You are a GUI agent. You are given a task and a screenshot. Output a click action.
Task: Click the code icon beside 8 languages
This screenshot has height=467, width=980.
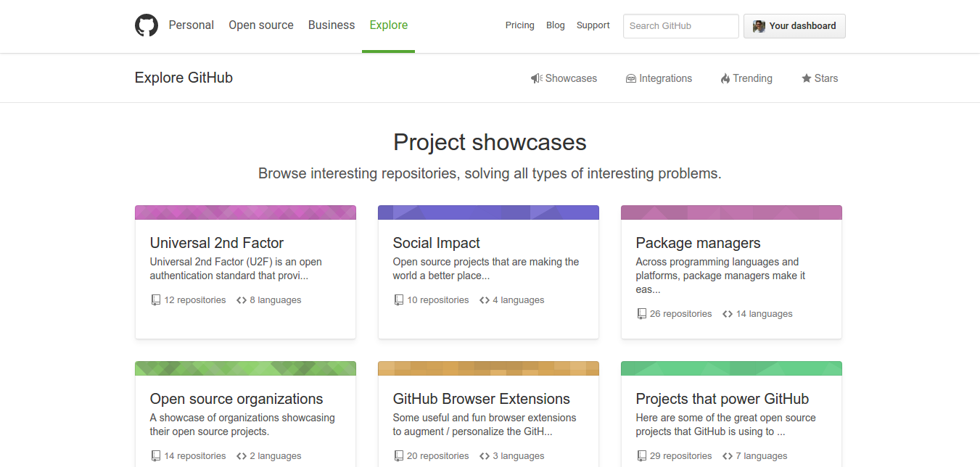(242, 300)
